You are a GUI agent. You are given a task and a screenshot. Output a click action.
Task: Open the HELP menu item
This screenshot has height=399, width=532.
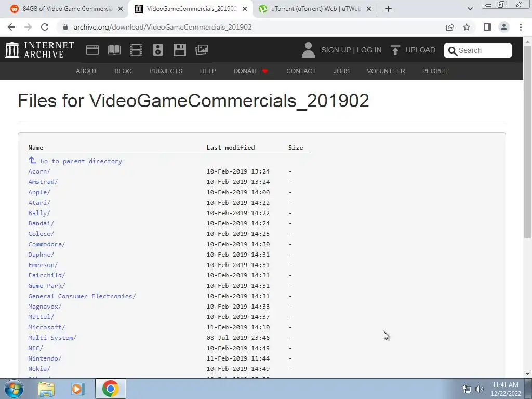(x=208, y=71)
